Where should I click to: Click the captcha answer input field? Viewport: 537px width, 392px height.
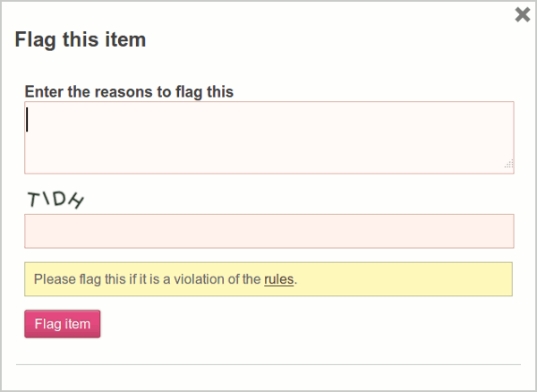tap(268, 231)
